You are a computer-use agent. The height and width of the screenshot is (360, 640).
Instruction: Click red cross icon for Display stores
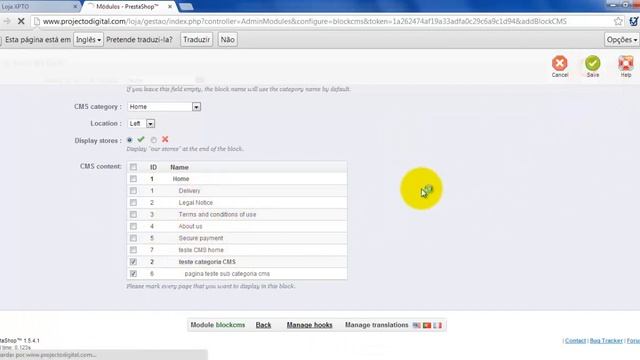(x=165, y=139)
